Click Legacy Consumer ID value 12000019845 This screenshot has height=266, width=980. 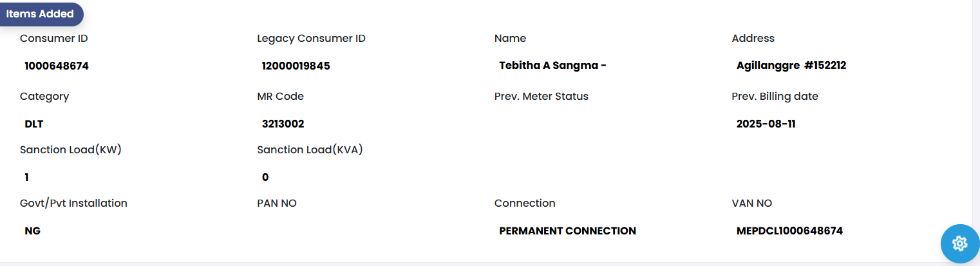296,66
